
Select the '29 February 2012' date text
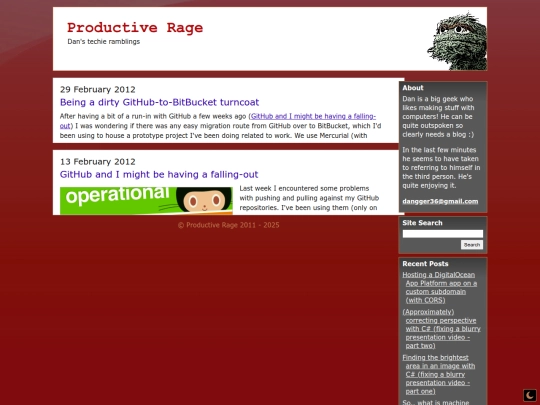[x=97, y=90]
